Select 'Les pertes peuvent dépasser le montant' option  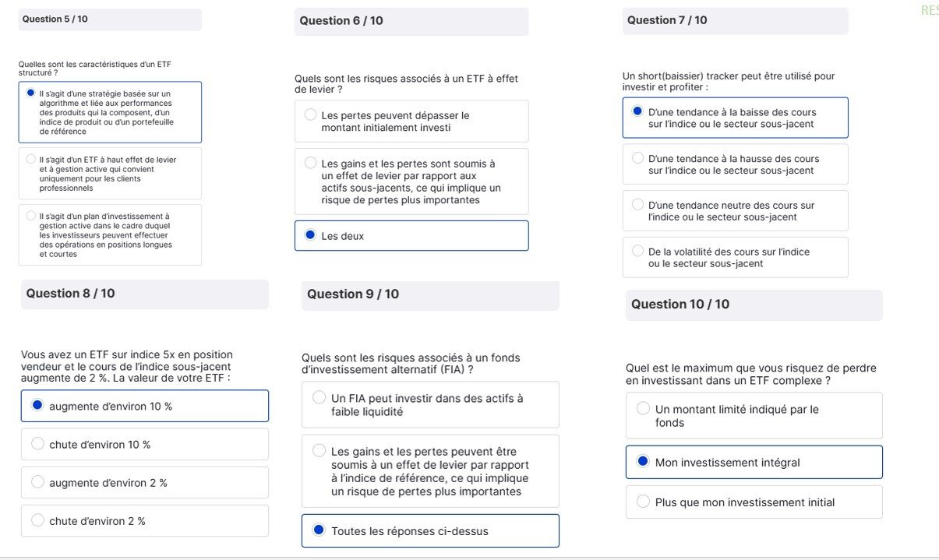[x=310, y=115]
